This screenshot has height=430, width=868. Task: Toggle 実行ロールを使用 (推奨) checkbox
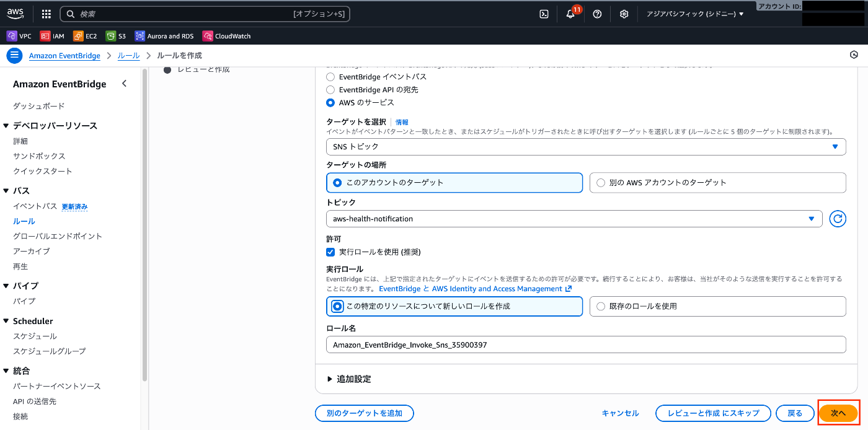pos(330,252)
